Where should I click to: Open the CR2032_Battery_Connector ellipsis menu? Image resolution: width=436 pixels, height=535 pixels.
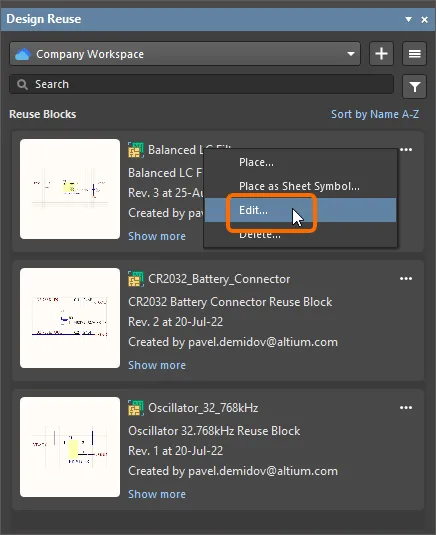406,279
